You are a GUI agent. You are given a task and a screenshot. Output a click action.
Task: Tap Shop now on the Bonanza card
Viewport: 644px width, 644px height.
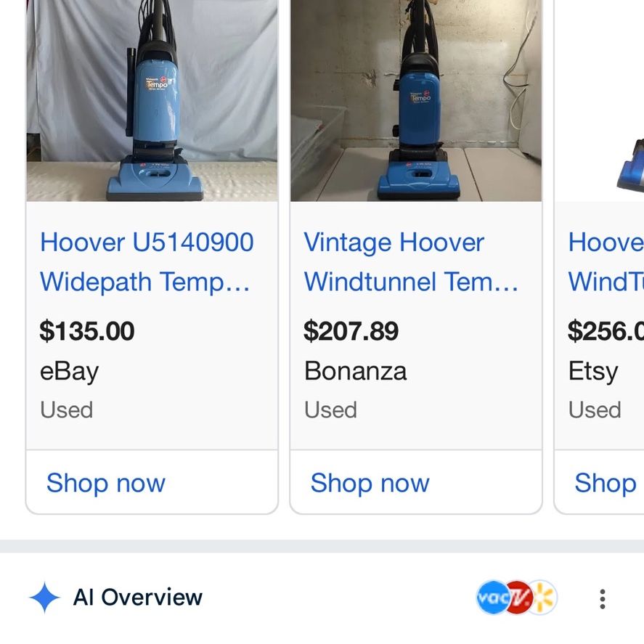370,483
